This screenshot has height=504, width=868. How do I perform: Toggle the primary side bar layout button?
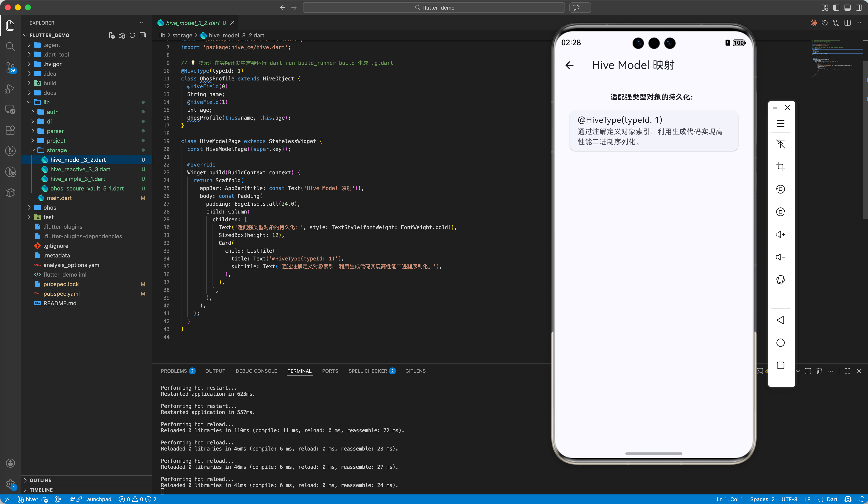(x=836, y=8)
